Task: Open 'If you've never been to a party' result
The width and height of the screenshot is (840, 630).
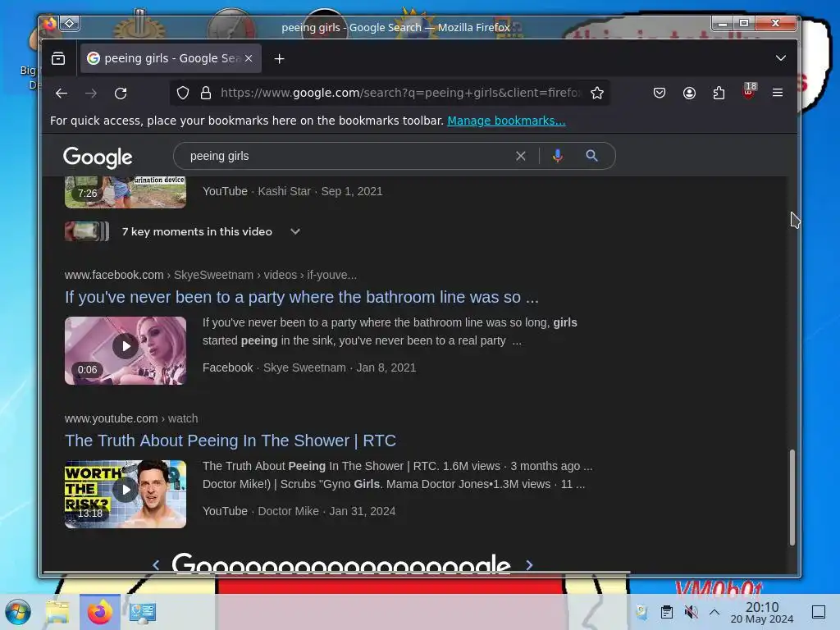Action: 302,297
